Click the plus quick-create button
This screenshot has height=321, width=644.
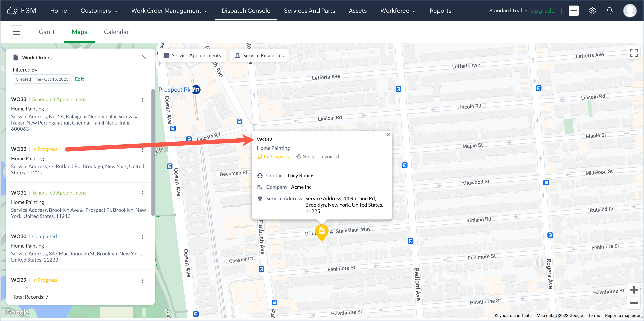point(574,11)
